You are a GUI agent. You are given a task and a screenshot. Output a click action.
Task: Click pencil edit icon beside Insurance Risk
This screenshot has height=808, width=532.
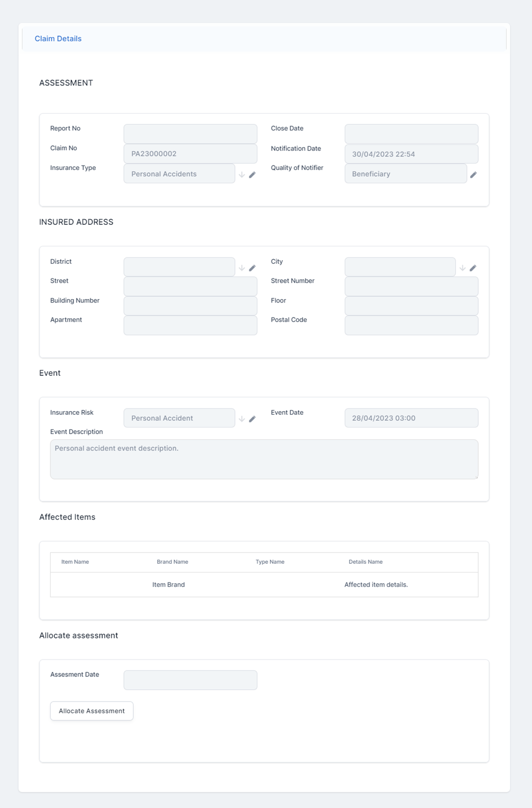[252, 419]
